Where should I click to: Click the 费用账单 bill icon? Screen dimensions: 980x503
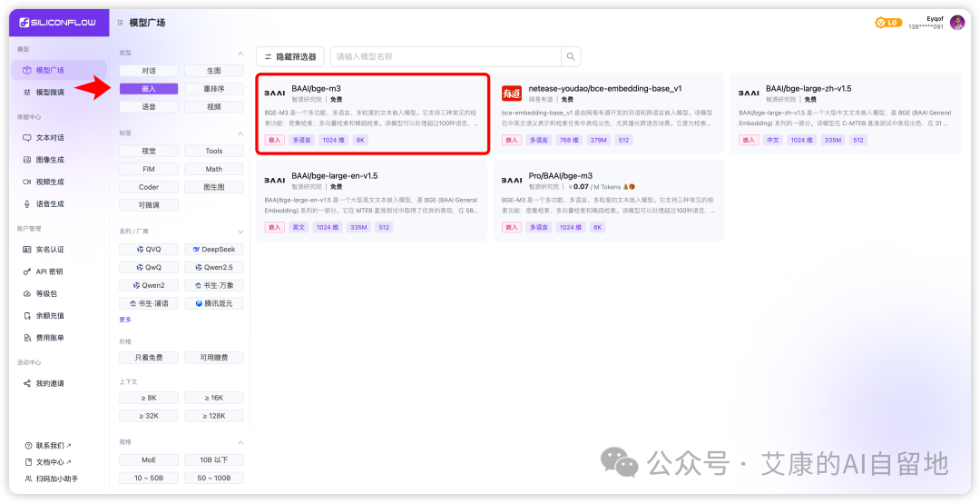(x=27, y=338)
